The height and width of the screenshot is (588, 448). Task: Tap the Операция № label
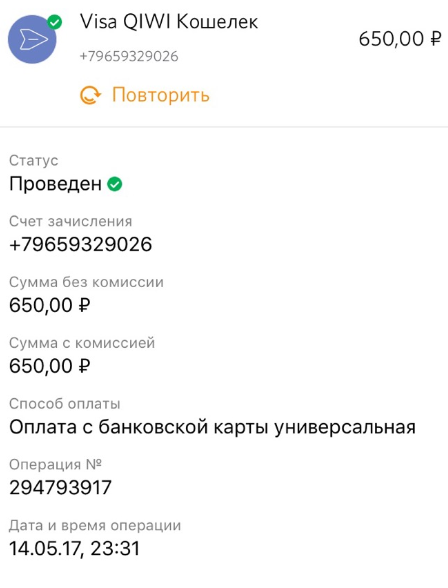click(55, 465)
